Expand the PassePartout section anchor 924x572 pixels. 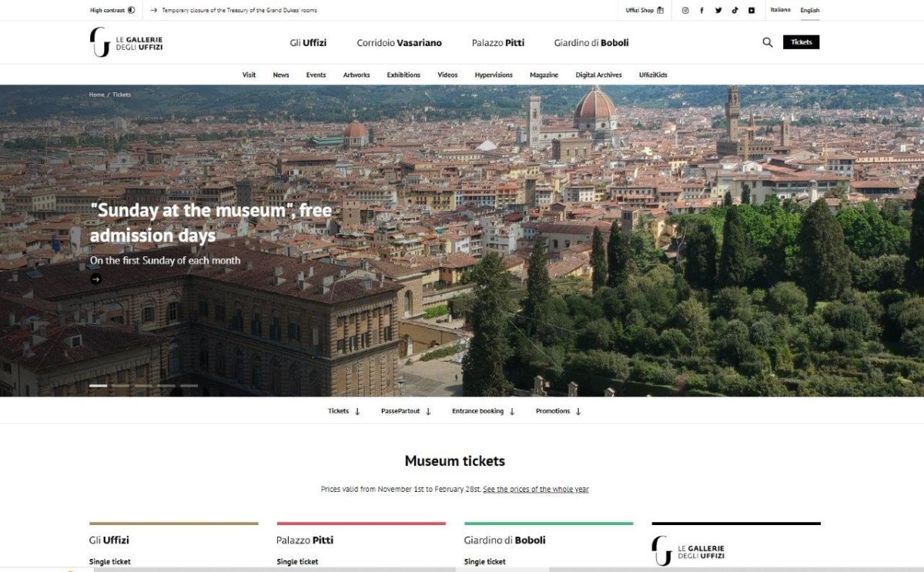click(406, 411)
